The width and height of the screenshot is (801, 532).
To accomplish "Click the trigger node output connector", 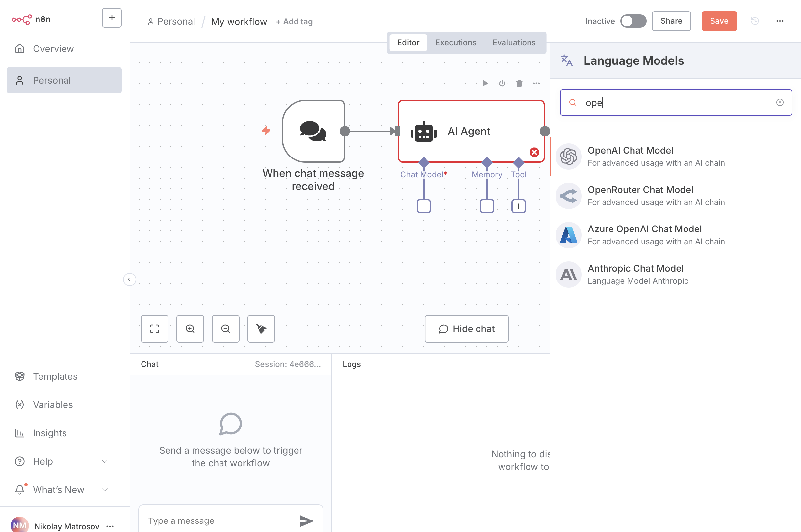I will (x=345, y=131).
